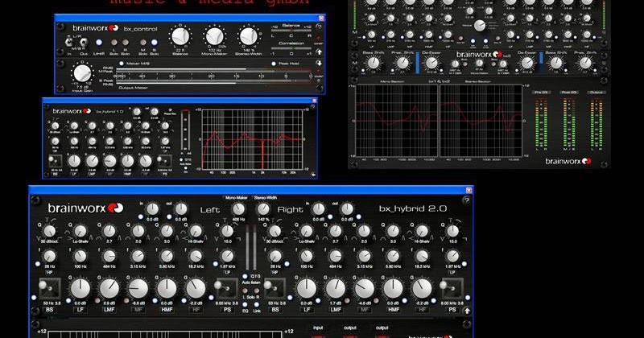Click the bottom-right arrow icon in bx_hybrid 1.0

tap(313, 175)
